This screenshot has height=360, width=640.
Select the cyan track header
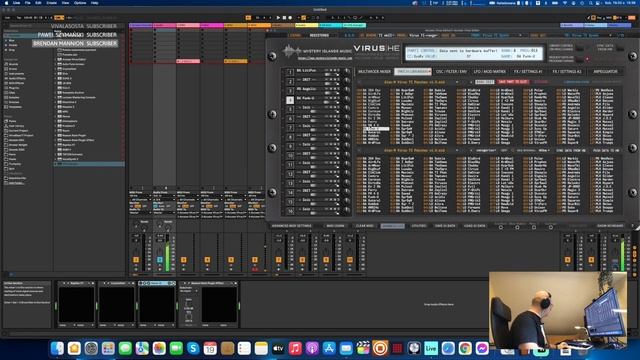pos(330,25)
